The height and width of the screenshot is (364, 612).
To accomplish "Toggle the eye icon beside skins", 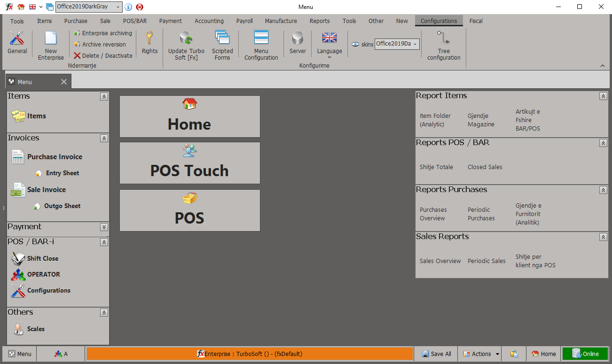I will (x=355, y=44).
